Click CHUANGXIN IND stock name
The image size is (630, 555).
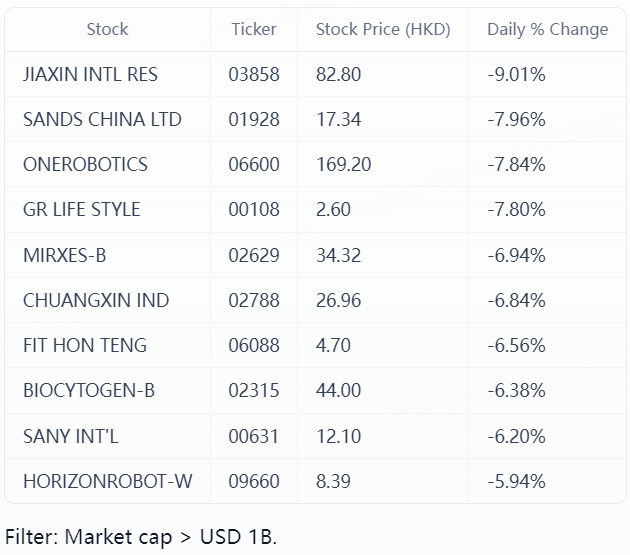pyautogui.click(x=96, y=301)
